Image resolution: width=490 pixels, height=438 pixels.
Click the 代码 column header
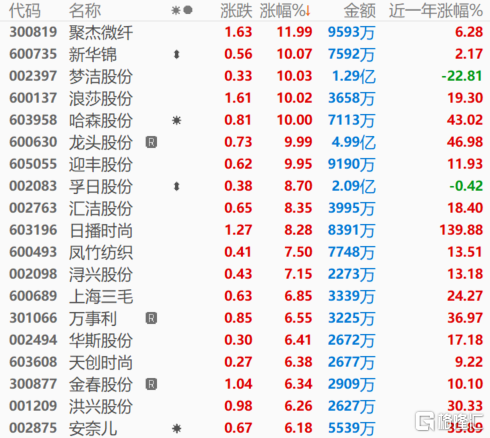24,11
